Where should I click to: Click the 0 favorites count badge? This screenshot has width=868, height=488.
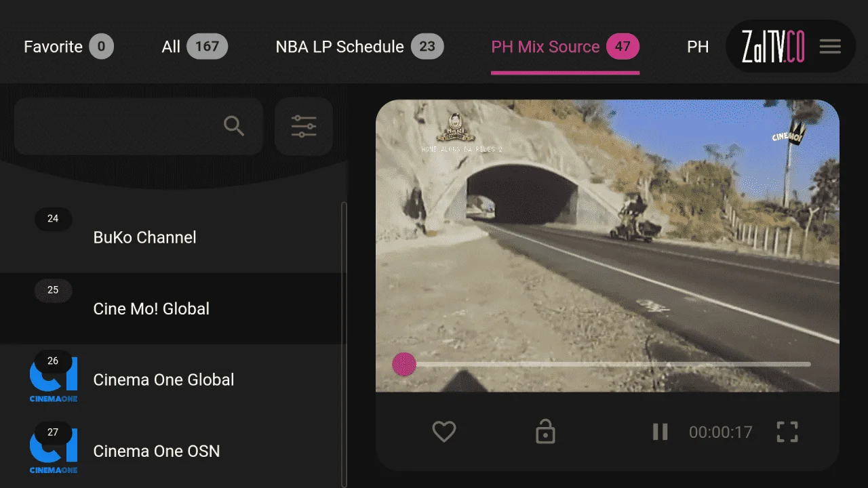(101, 46)
